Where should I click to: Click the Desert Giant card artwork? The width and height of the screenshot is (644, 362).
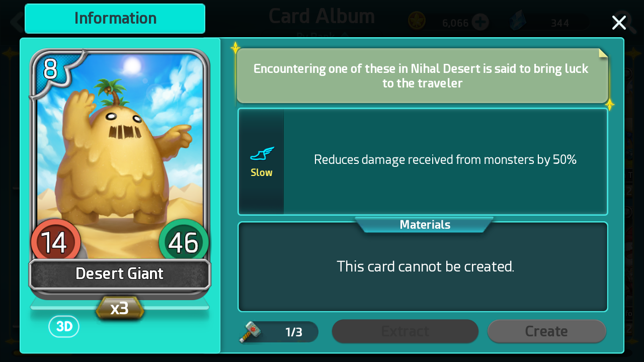point(121,151)
